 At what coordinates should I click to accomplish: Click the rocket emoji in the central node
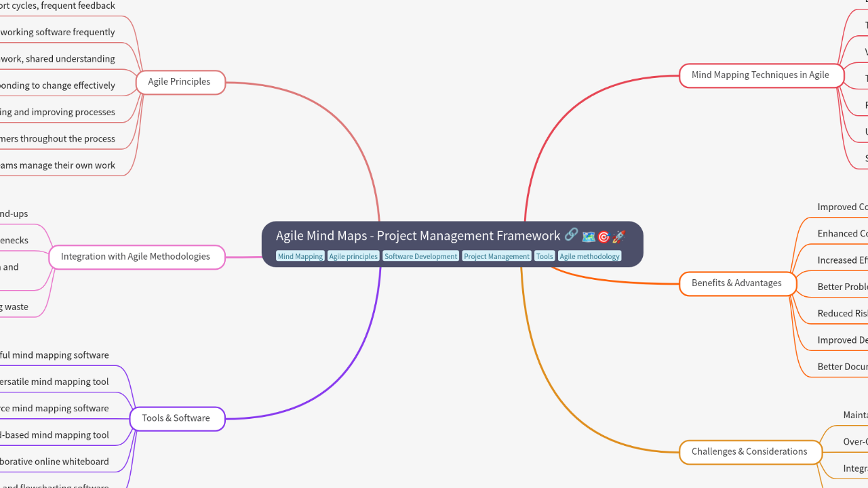pos(618,237)
